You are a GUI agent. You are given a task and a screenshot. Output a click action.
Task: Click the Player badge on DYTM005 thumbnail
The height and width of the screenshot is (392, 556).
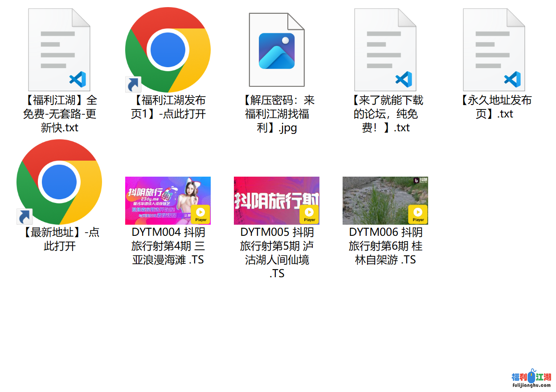[x=310, y=214]
